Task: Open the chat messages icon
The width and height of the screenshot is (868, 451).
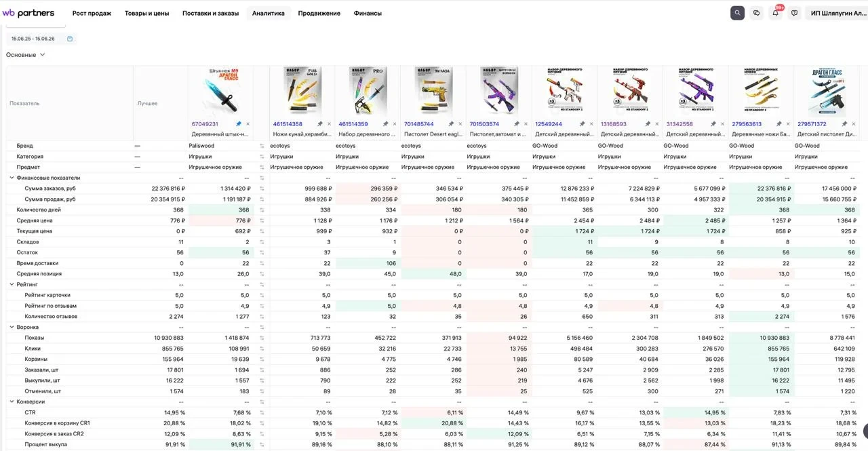Action: [757, 13]
